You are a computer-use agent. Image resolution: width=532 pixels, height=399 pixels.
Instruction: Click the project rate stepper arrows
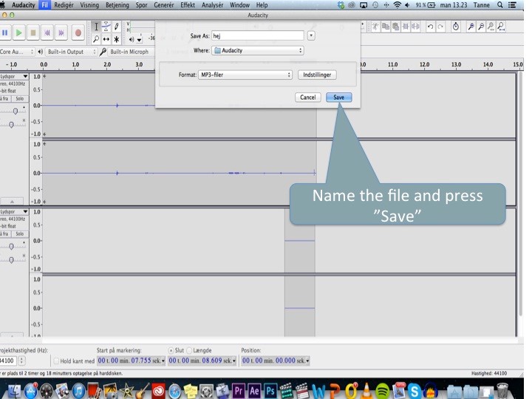pyautogui.click(x=21, y=361)
